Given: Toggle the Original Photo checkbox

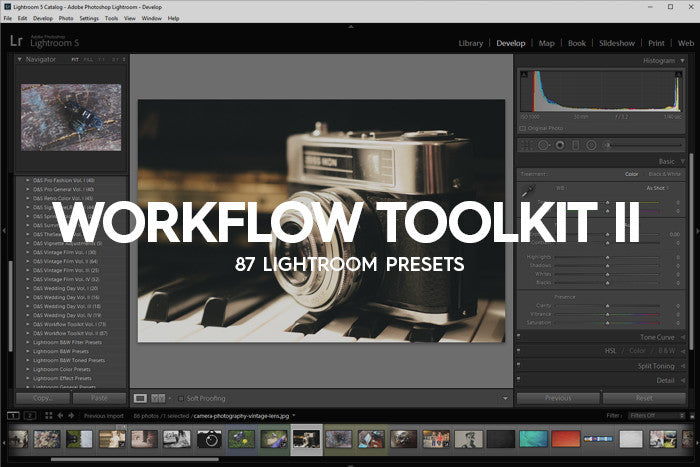Looking at the screenshot, I should pos(523,128).
